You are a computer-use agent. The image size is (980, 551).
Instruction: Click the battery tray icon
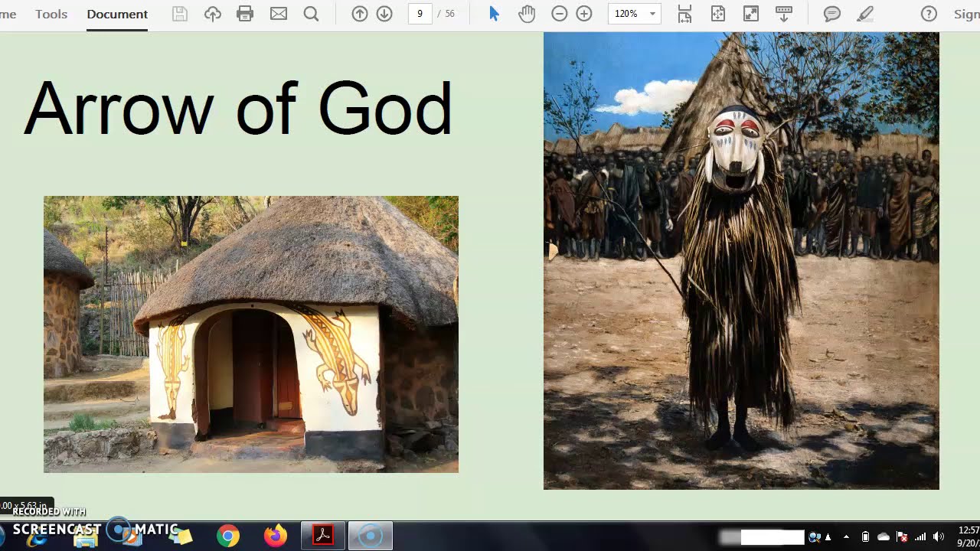[865, 536]
